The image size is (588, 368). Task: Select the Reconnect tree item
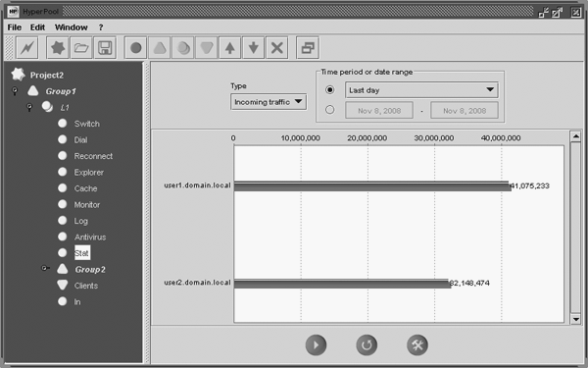point(93,156)
